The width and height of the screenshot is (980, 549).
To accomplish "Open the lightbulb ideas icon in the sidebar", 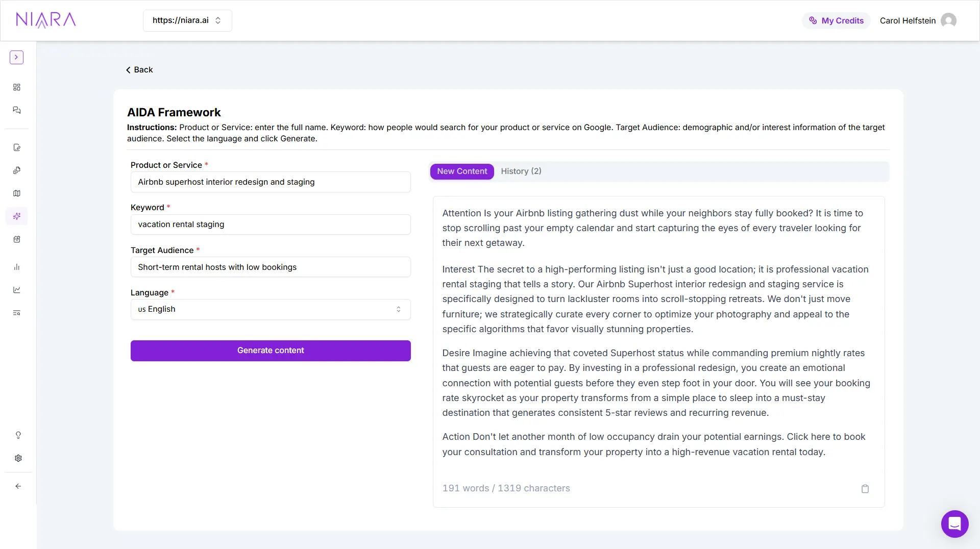I will click(18, 435).
